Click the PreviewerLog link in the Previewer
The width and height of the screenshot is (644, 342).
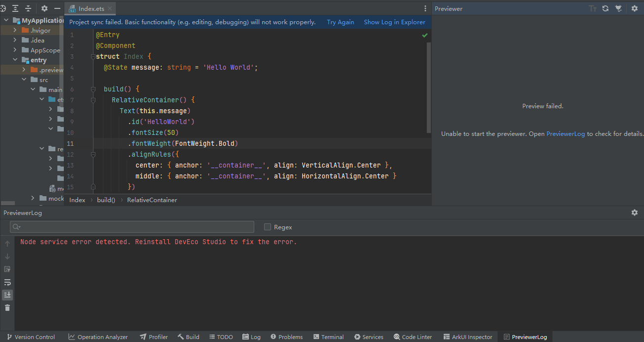pyautogui.click(x=565, y=134)
